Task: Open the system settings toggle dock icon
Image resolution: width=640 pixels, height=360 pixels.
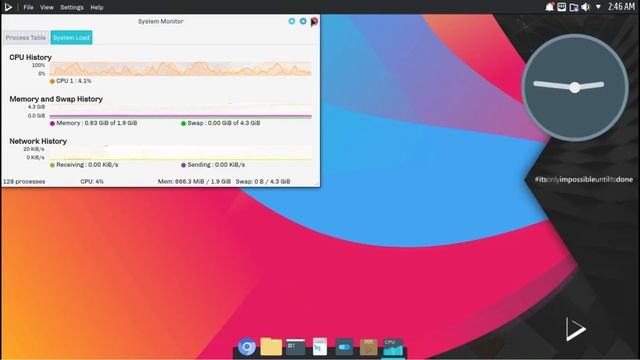Action: pos(344,347)
